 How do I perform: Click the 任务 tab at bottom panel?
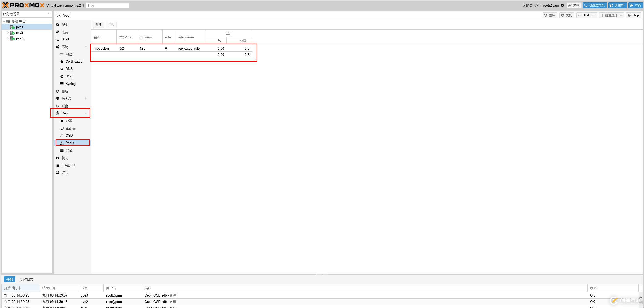(9, 279)
